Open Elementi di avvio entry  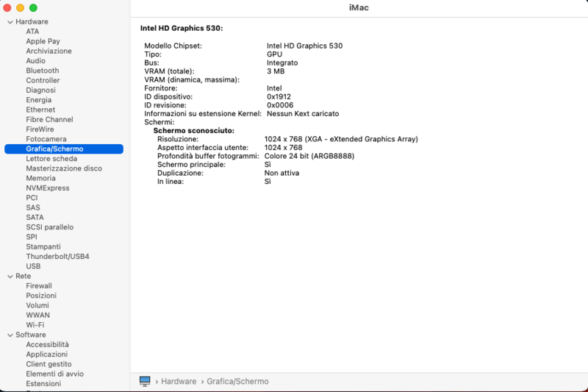54,374
